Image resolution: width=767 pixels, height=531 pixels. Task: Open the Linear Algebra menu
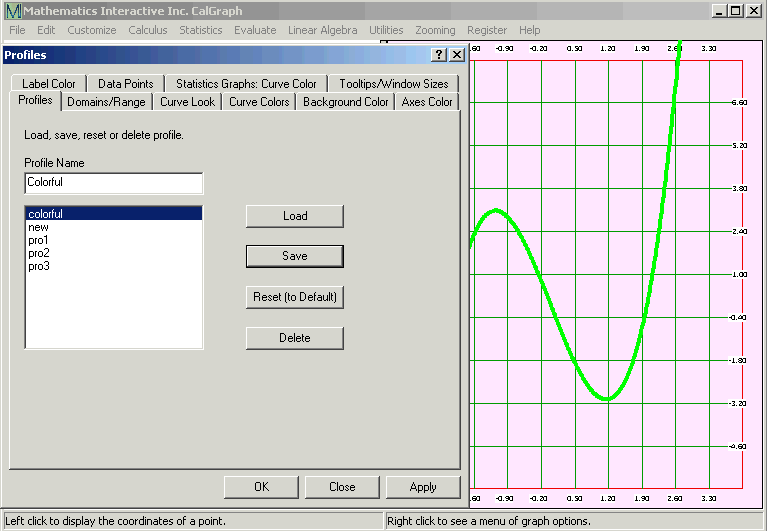pyautogui.click(x=322, y=30)
